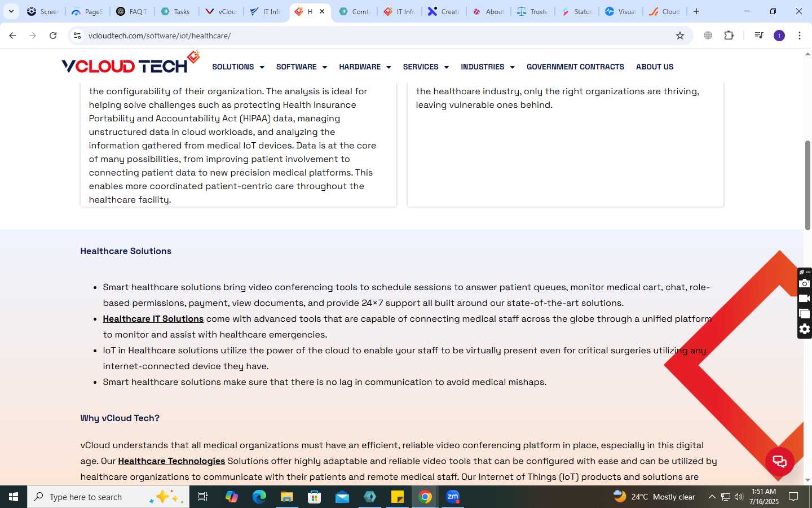The height and width of the screenshot is (508, 812).
Task: Click the vCloud Tech logo
Action: [130, 63]
